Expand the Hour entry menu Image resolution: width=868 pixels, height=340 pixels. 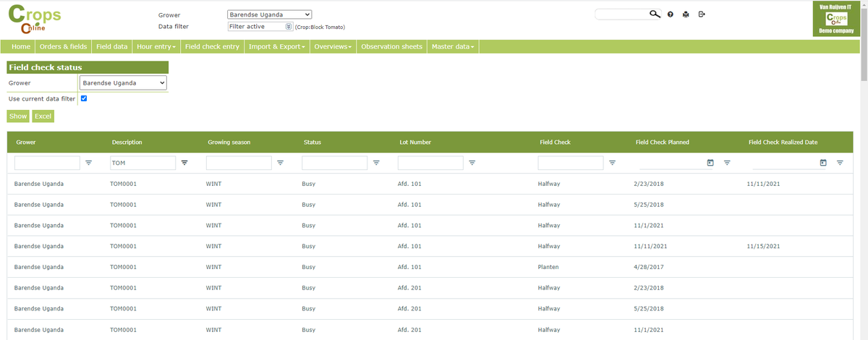point(158,47)
